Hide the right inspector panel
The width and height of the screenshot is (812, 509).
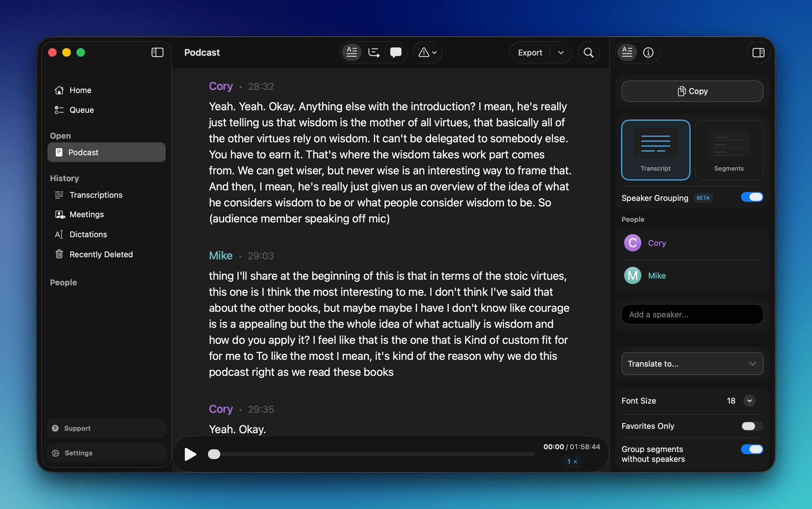(x=758, y=52)
